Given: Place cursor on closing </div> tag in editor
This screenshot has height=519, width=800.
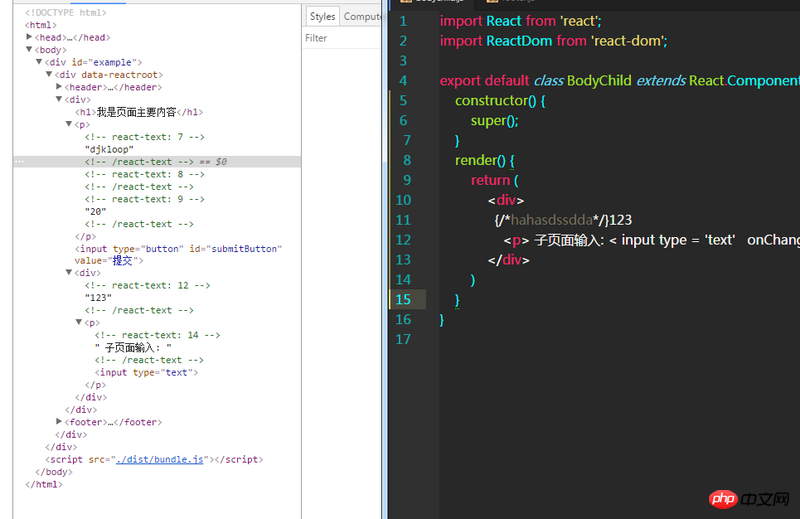Looking at the screenshot, I should 509,260.
